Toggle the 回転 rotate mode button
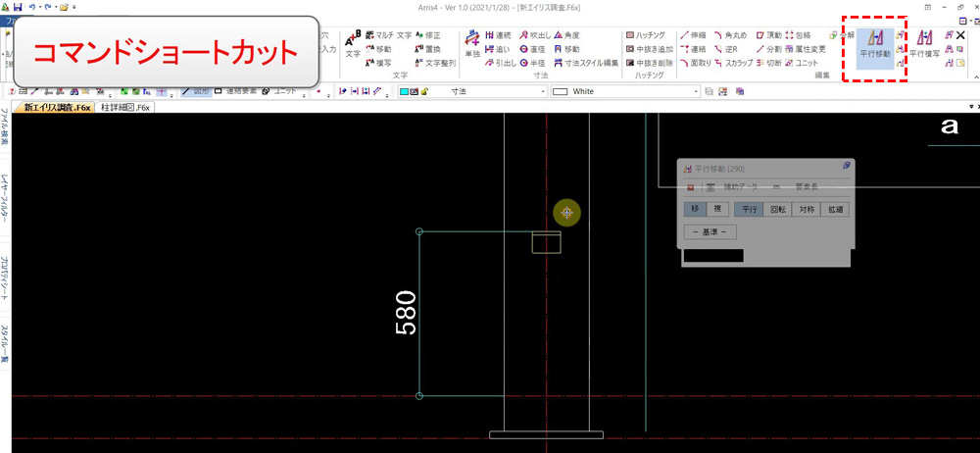Screen dimensions: 980x453 click(x=778, y=209)
